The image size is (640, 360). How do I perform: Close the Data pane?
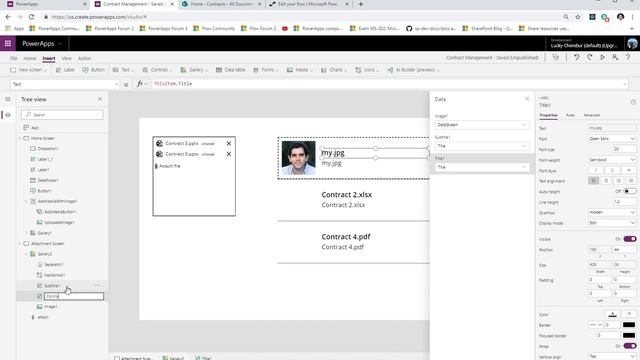[527, 98]
